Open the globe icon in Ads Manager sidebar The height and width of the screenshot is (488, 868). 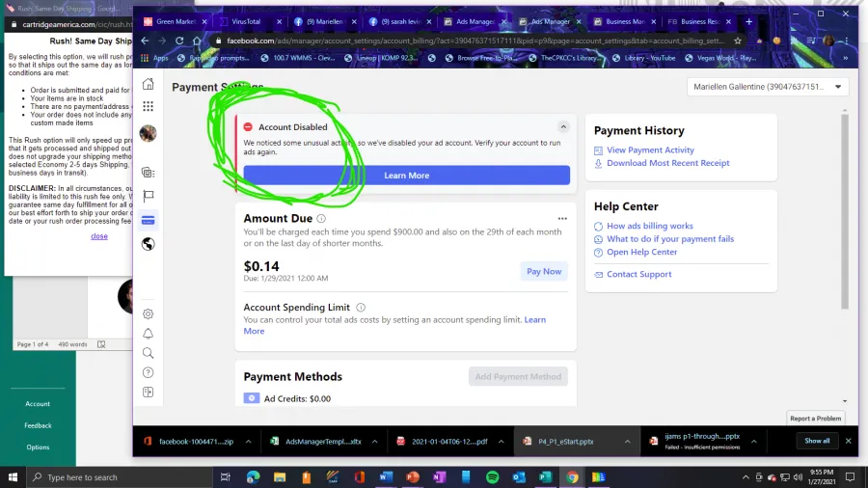148,244
